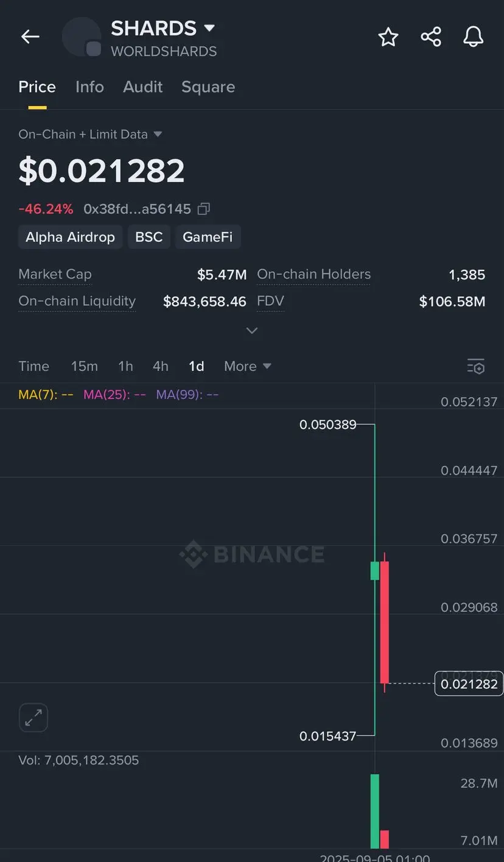504x862 pixels.
Task: Open chart settings icon beside timeframes
Action: [x=476, y=366]
